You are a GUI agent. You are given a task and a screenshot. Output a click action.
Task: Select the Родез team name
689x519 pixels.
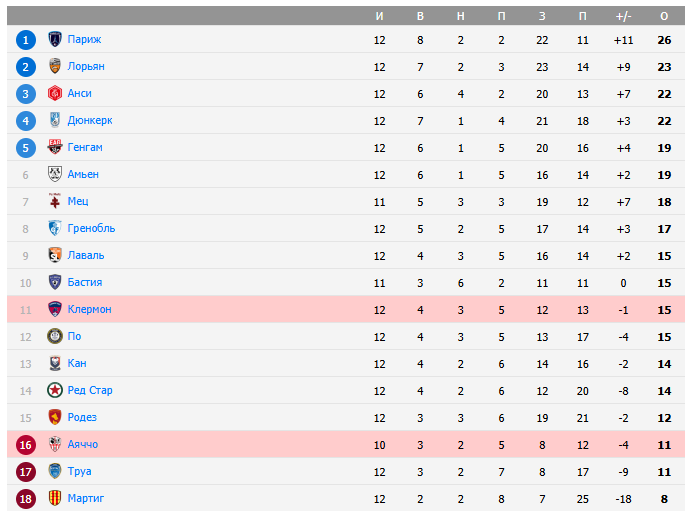tap(82, 417)
